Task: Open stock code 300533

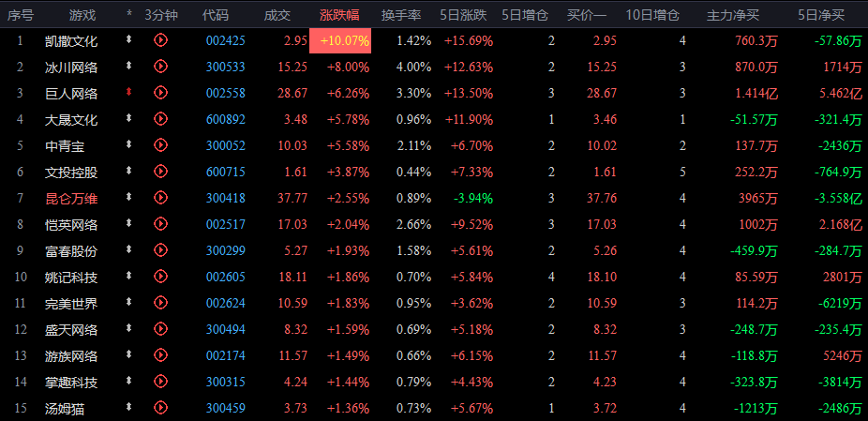Action: tap(225, 67)
